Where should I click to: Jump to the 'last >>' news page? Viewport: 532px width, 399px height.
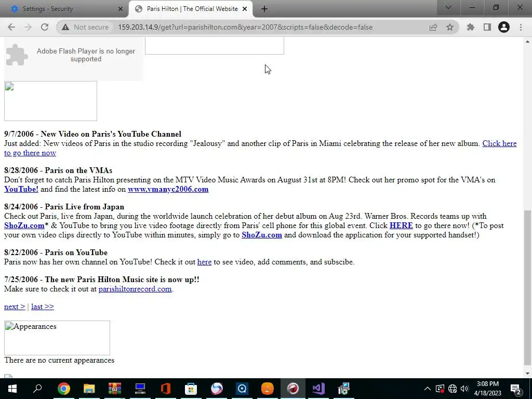pyautogui.click(x=43, y=307)
